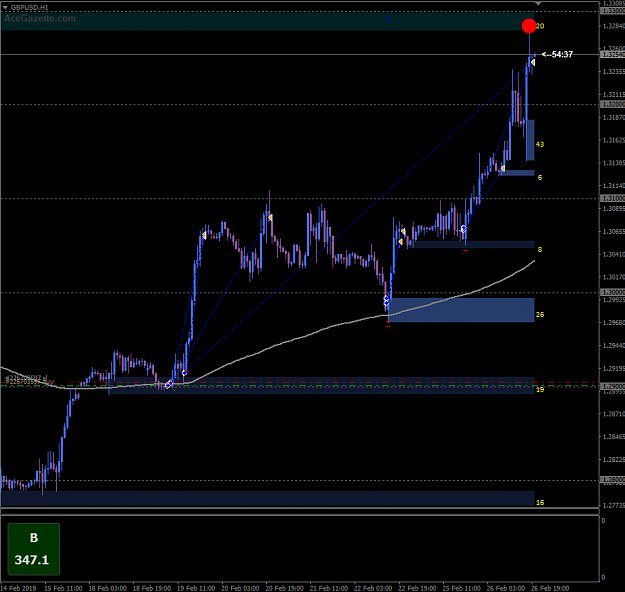Click the 1.28000 round level price label
Image resolution: width=625 pixels, height=592 pixels.
click(x=612, y=480)
